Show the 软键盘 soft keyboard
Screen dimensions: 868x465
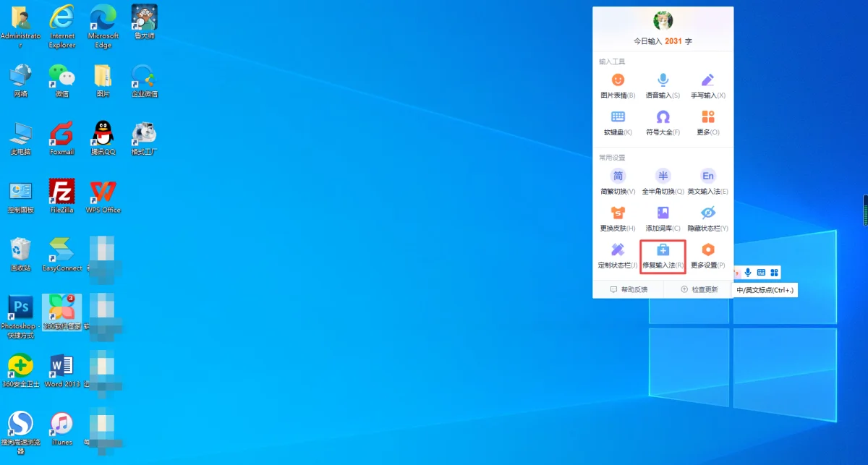[618, 117]
